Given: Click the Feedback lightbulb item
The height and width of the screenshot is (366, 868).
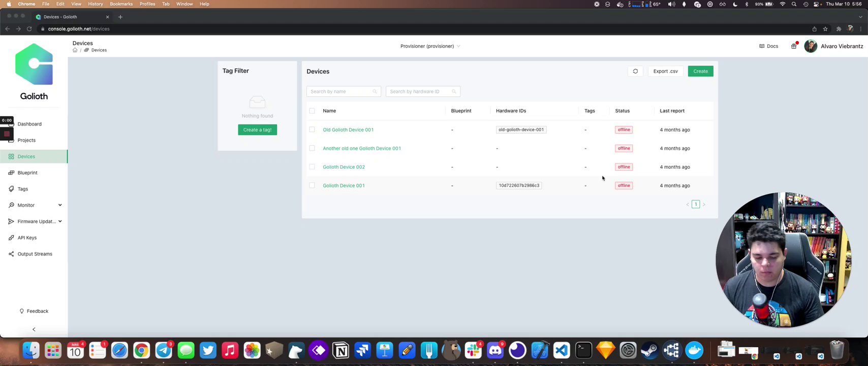Looking at the screenshot, I should tap(34, 311).
